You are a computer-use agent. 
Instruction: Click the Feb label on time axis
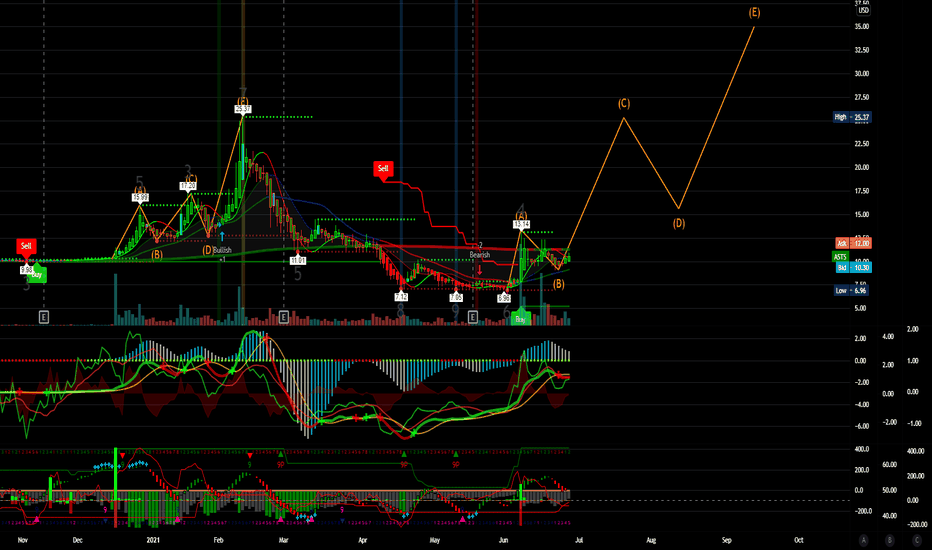tap(218, 540)
